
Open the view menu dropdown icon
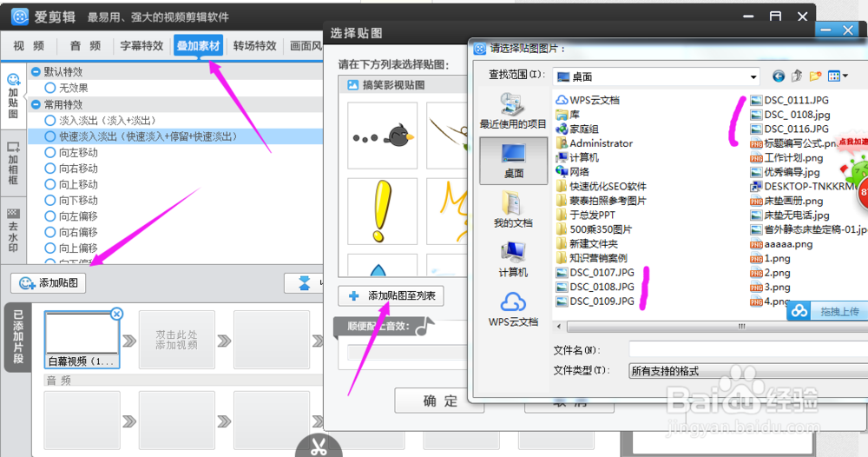(837, 76)
